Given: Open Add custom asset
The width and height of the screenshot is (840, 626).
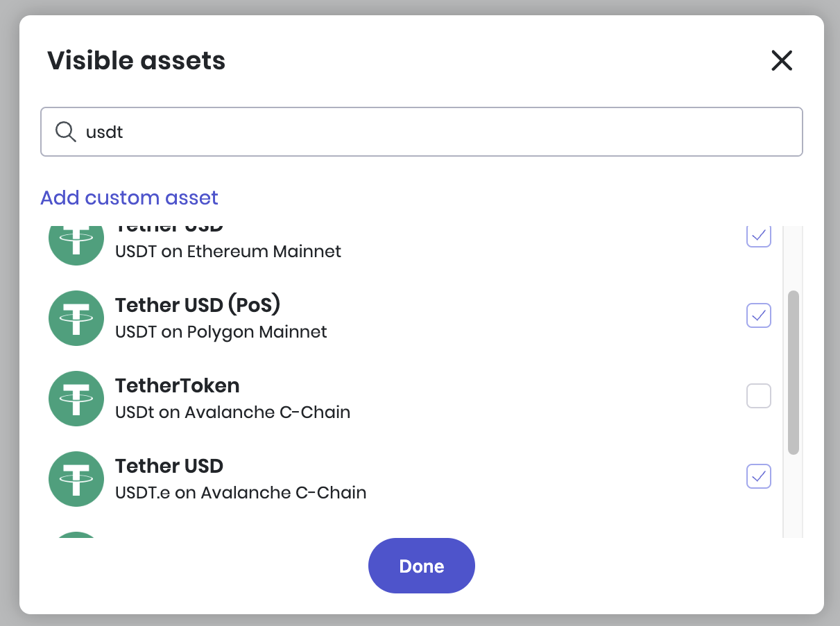Looking at the screenshot, I should pyautogui.click(x=129, y=198).
